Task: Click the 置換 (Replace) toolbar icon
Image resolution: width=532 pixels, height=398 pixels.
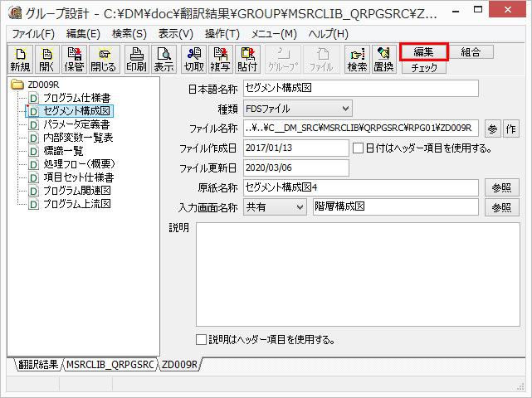Action: 383,60
